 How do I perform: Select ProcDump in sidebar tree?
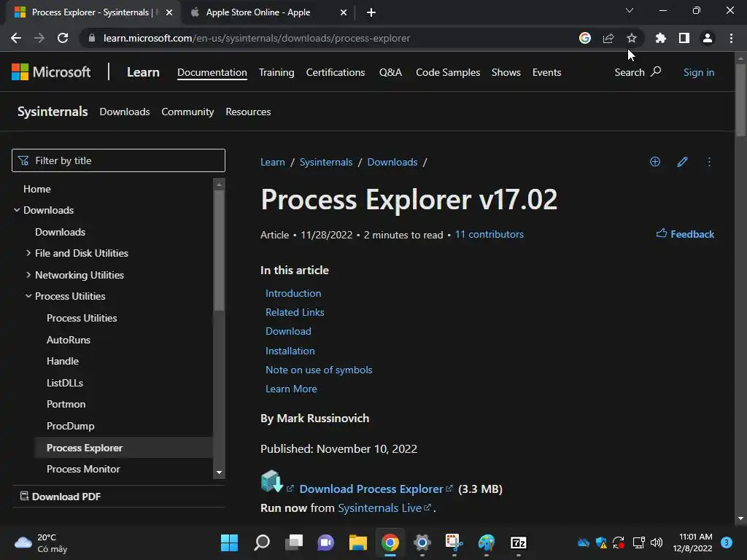(71, 426)
